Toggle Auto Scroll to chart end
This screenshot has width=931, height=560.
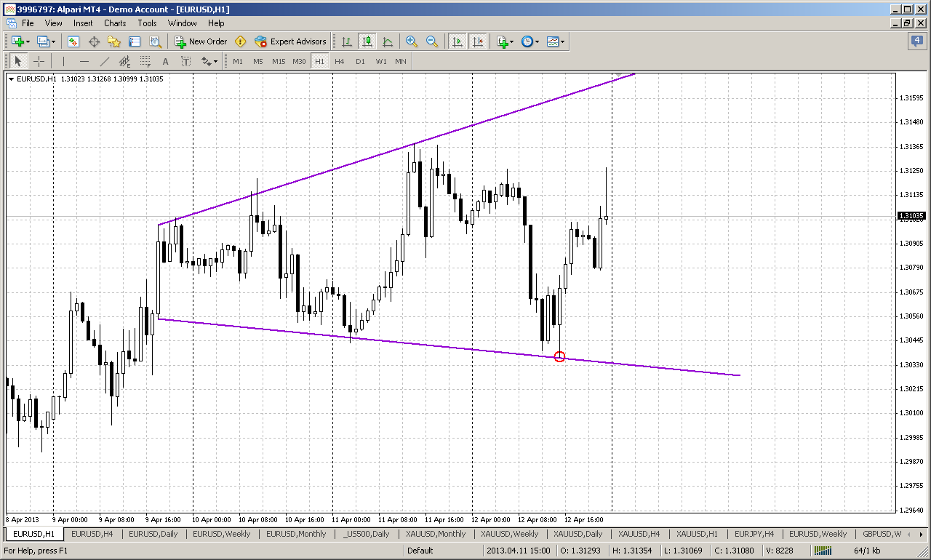tap(457, 41)
